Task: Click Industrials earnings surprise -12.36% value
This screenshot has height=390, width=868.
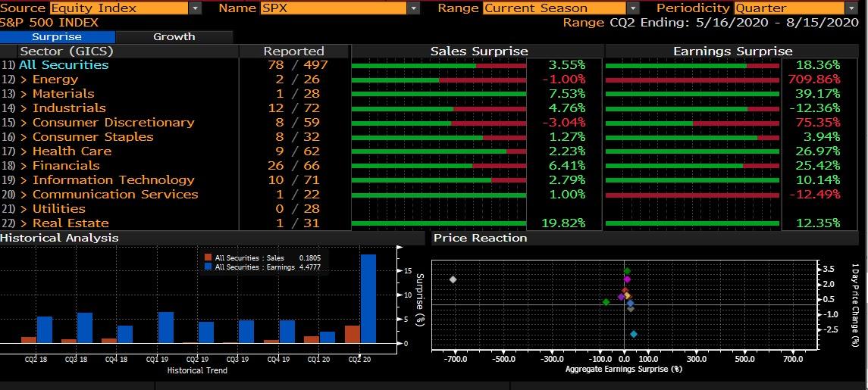Action: [x=815, y=108]
